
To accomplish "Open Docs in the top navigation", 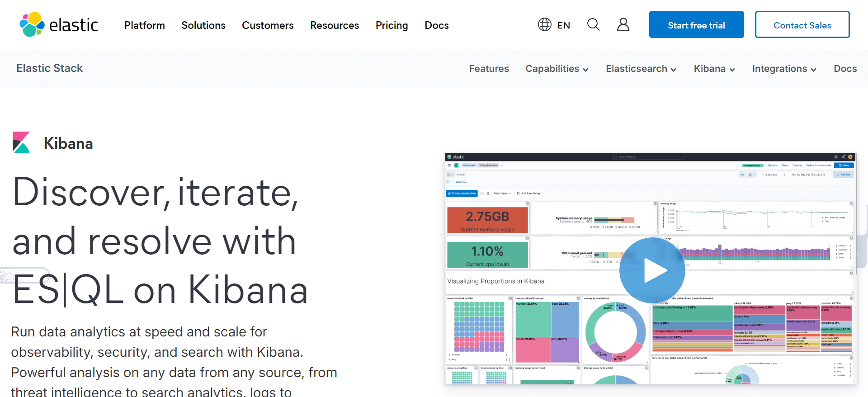I will [437, 25].
